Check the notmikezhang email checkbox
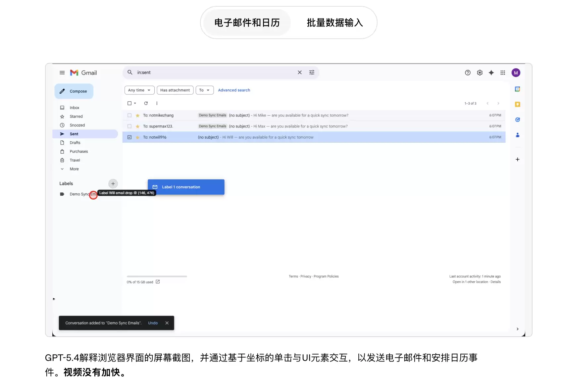Screen dimensions: 563x392 (129, 115)
